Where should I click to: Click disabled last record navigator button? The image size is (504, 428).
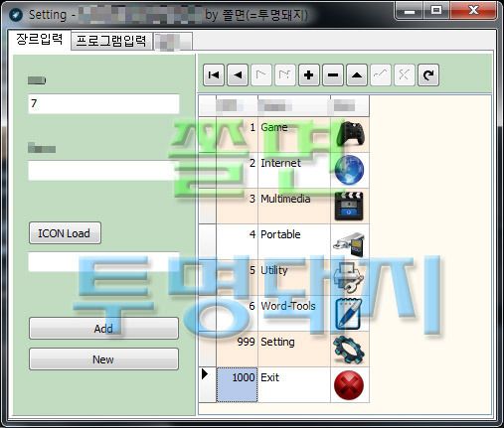click(x=285, y=75)
